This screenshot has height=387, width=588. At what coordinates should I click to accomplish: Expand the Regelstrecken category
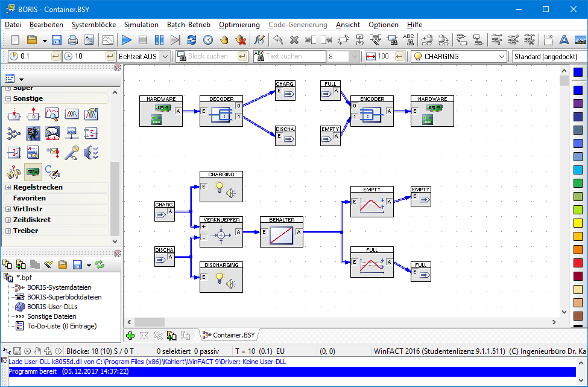tap(8, 187)
